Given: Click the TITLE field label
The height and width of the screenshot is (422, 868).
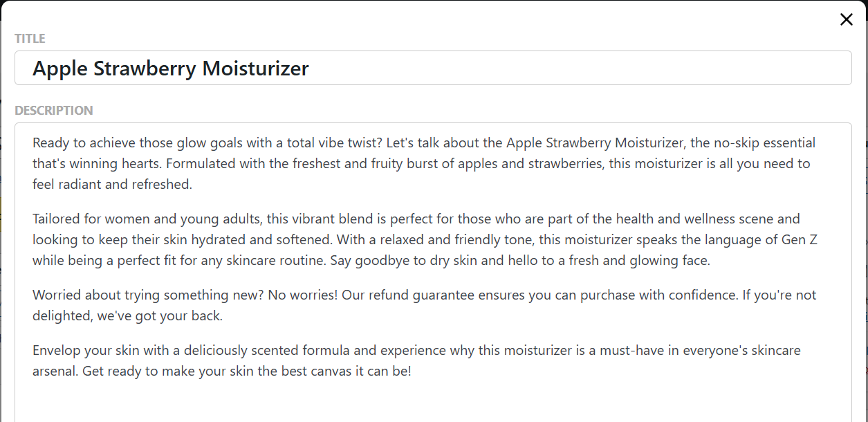Looking at the screenshot, I should pos(30,39).
